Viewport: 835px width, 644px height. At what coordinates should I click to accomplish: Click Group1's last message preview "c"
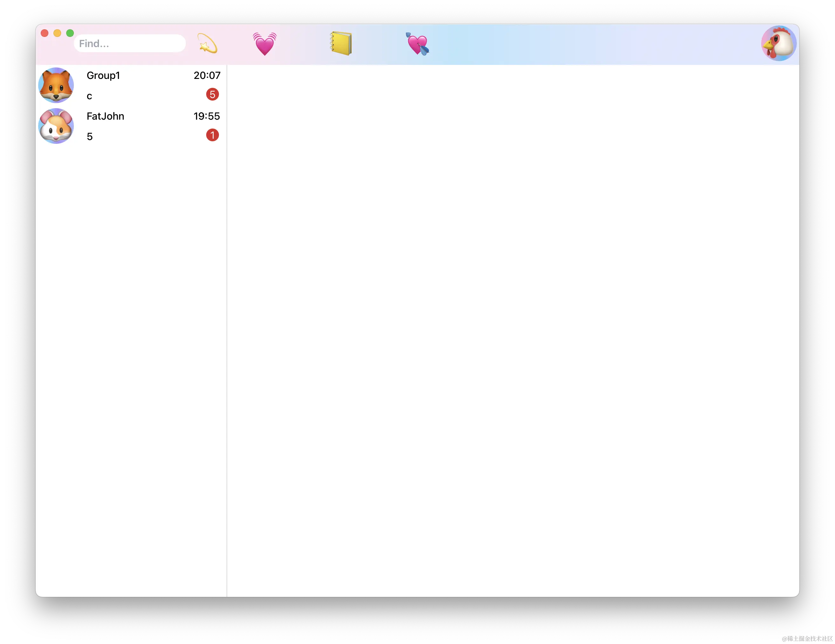coord(89,96)
